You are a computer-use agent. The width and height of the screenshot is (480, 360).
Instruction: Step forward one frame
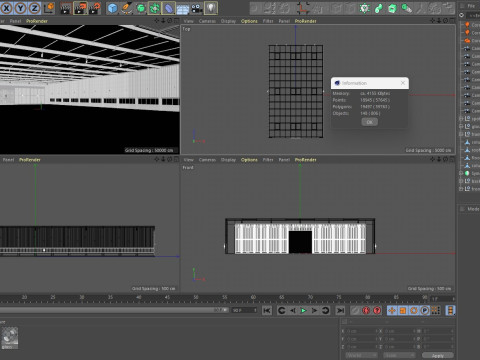click(314, 310)
